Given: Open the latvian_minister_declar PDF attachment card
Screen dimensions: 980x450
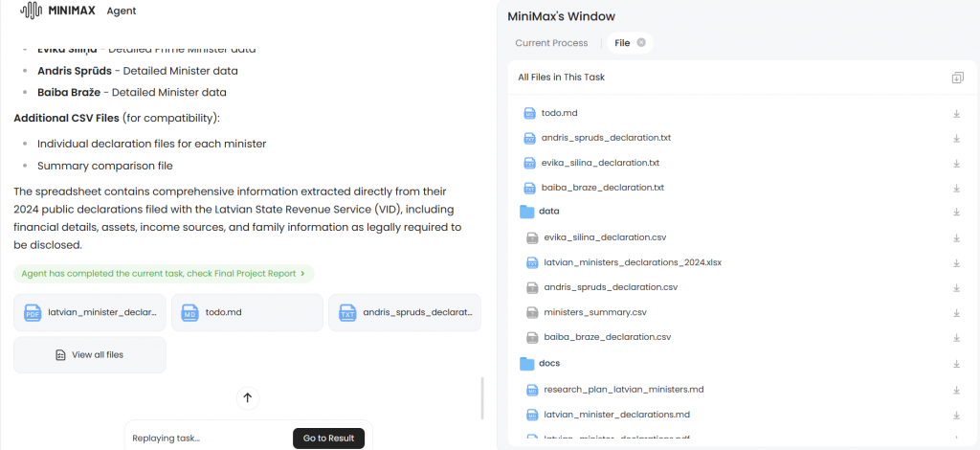Looking at the screenshot, I should pos(90,312).
